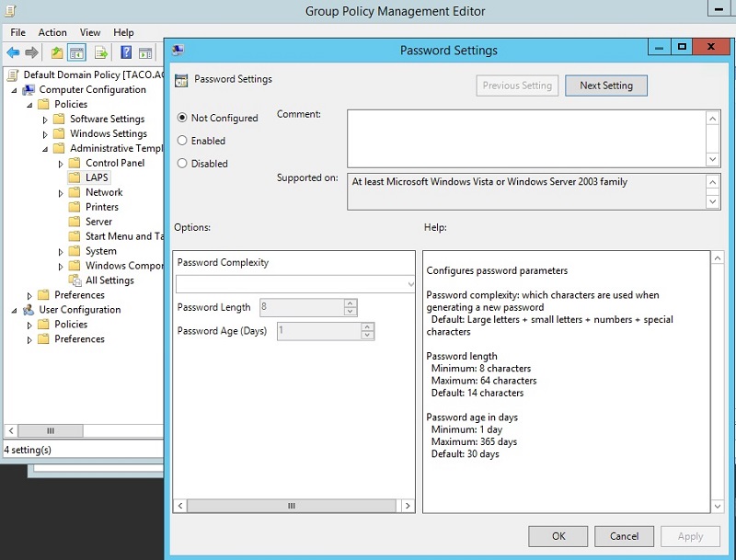This screenshot has width=736, height=560.
Task: Click the Forward navigation arrow
Action: 31,52
